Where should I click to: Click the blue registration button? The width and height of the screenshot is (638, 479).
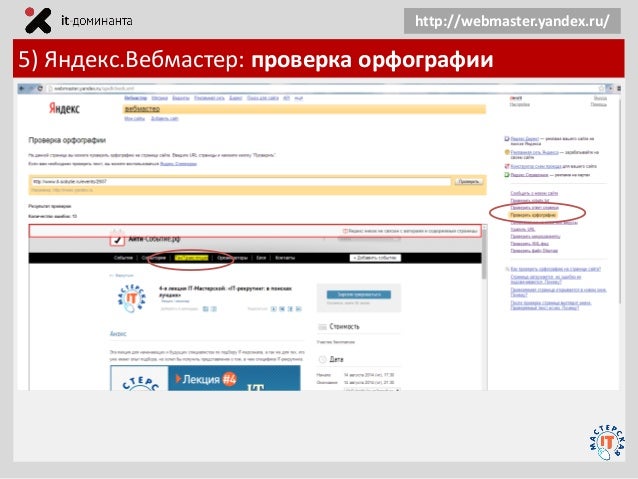point(359,294)
